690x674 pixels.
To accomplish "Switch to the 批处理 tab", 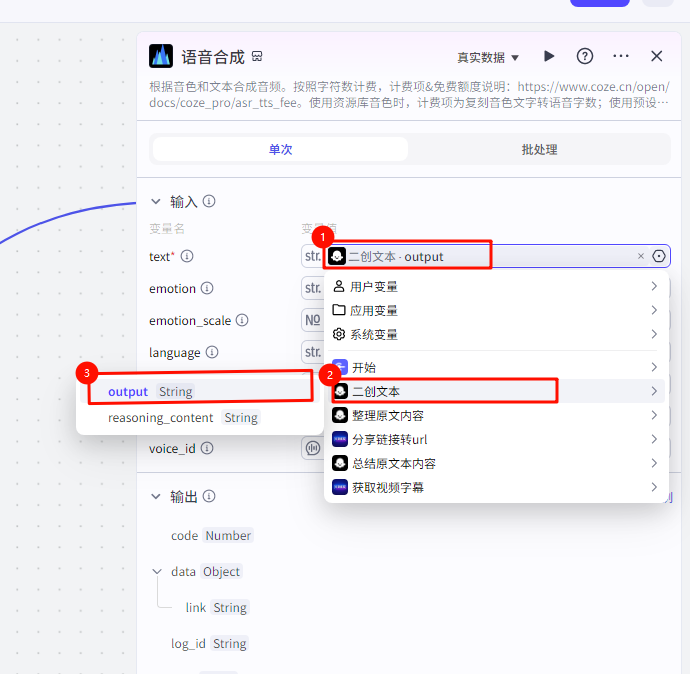I will (539, 150).
